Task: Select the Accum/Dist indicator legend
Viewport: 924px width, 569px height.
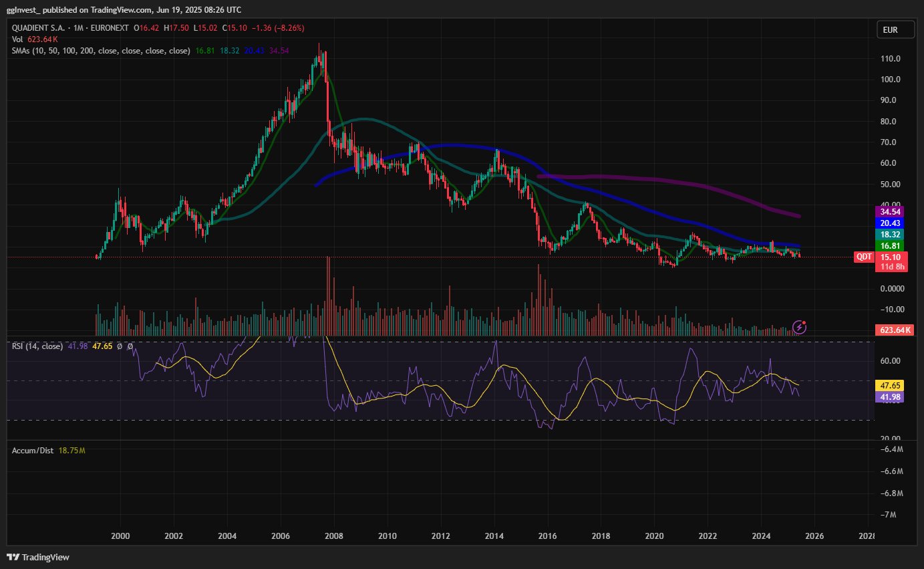Action: (x=32, y=451)
